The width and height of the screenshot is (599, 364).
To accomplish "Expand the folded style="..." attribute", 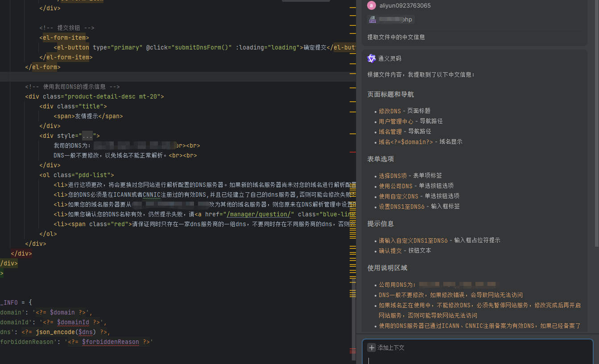I will tap(87, 136).
